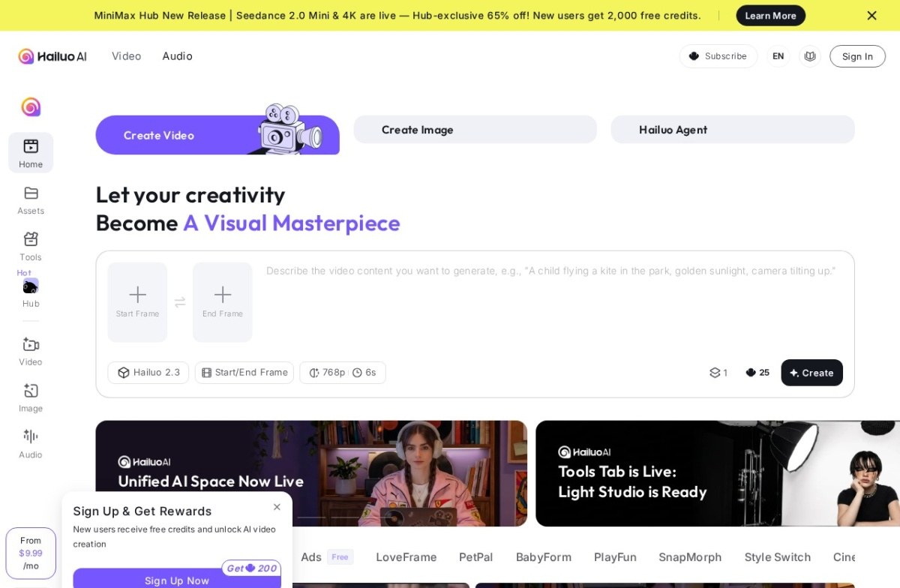Select the Ads Free template category
Screen dimensions: 900x588
coord(326,557)
